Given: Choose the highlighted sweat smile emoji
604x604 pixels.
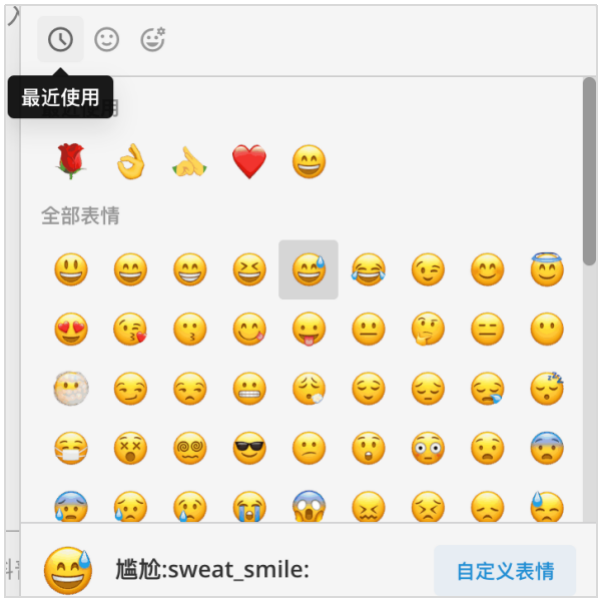Looking at the screenshot, I should click(x=309, y=270).
